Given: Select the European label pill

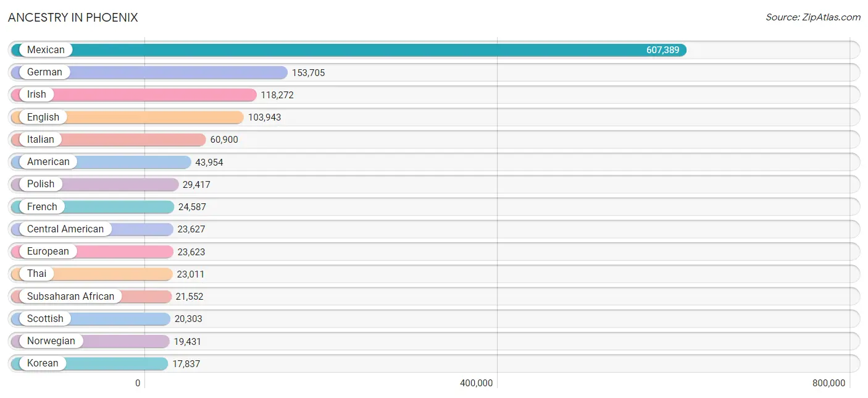Looking at the screenshot, I should [48, 251].
